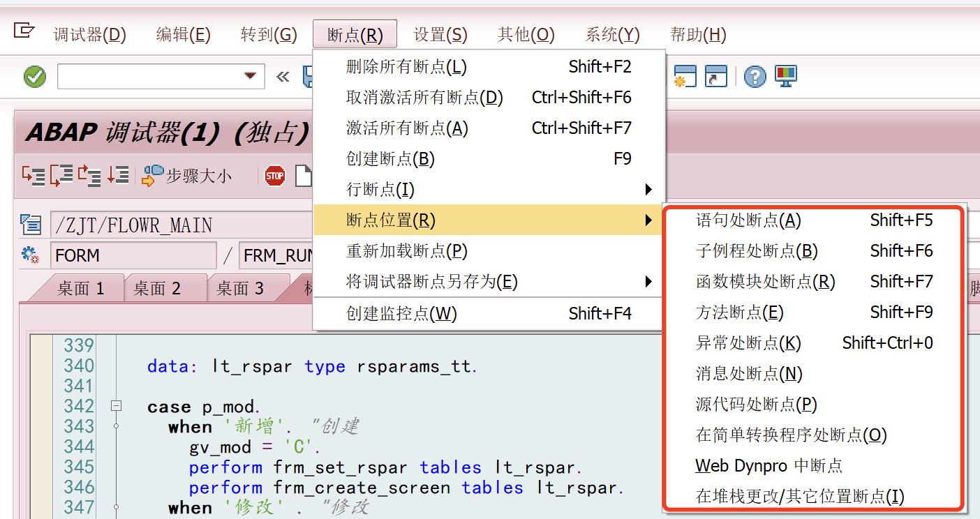Click the return (step out) icon
This screenshot has width=980, height=519.
coord(89,175)
